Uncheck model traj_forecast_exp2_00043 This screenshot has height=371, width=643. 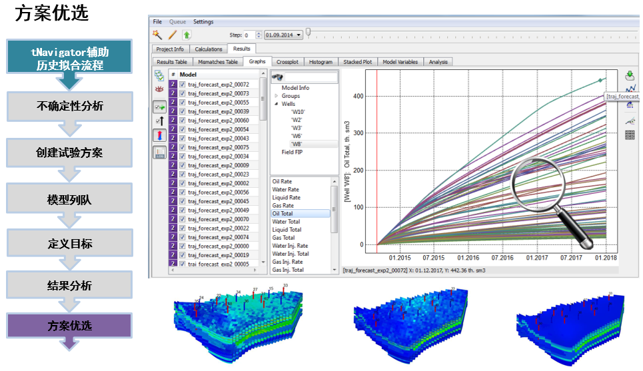pos(182,138)
